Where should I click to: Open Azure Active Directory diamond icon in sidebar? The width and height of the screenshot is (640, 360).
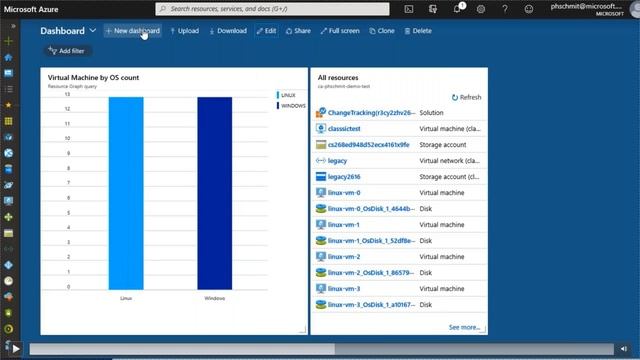[8, 265]
